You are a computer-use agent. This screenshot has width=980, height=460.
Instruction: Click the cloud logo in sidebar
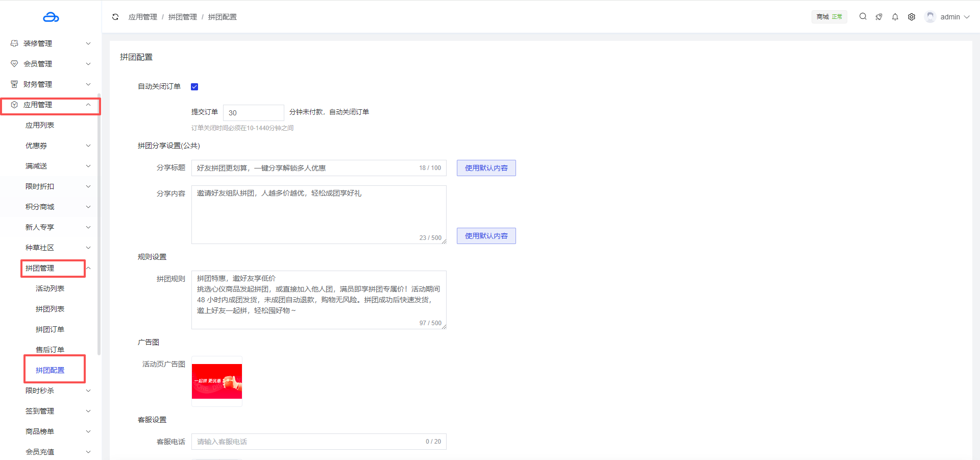[51, 17]
